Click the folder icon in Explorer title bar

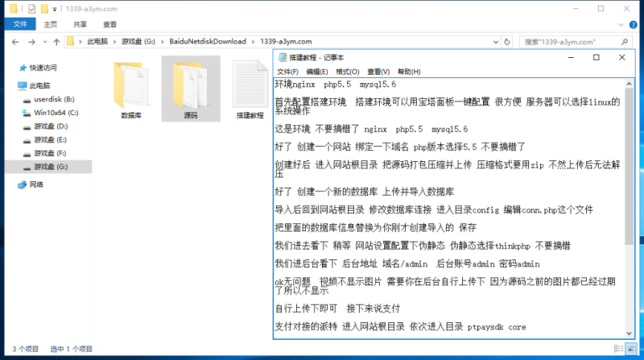point(14,9)
